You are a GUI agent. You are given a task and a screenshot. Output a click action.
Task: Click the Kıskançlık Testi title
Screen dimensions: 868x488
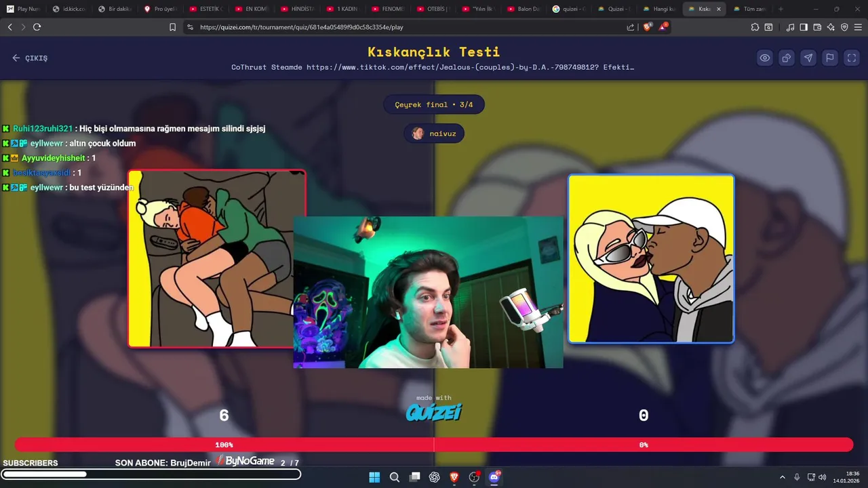[434, 52]
